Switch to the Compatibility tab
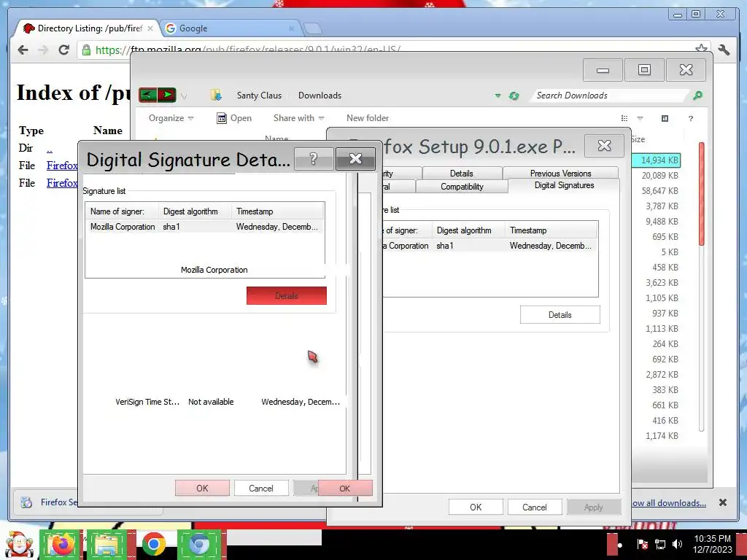 (462, 187)
